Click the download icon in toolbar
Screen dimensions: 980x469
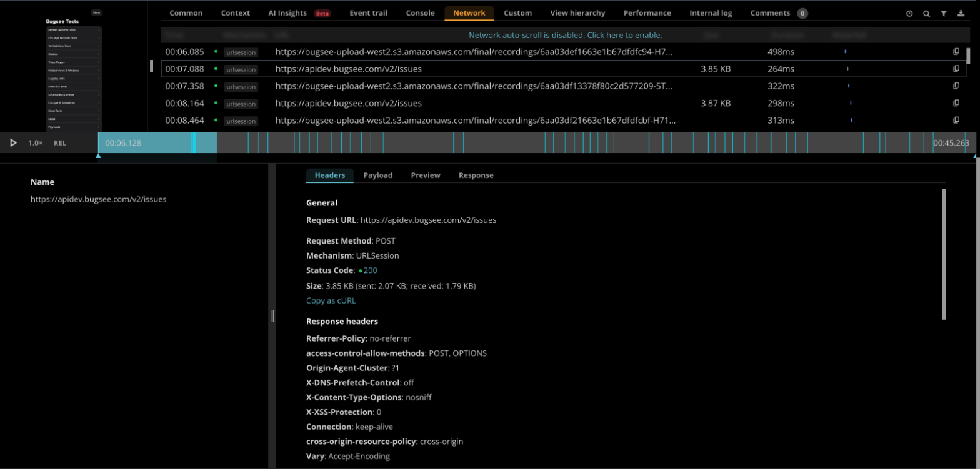coord(961,13)
